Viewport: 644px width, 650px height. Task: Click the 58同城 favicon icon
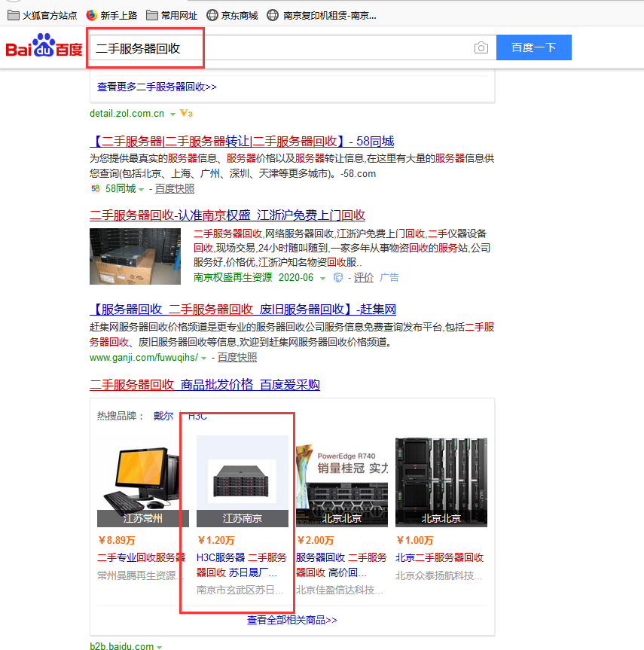click(x=96, y=188)
